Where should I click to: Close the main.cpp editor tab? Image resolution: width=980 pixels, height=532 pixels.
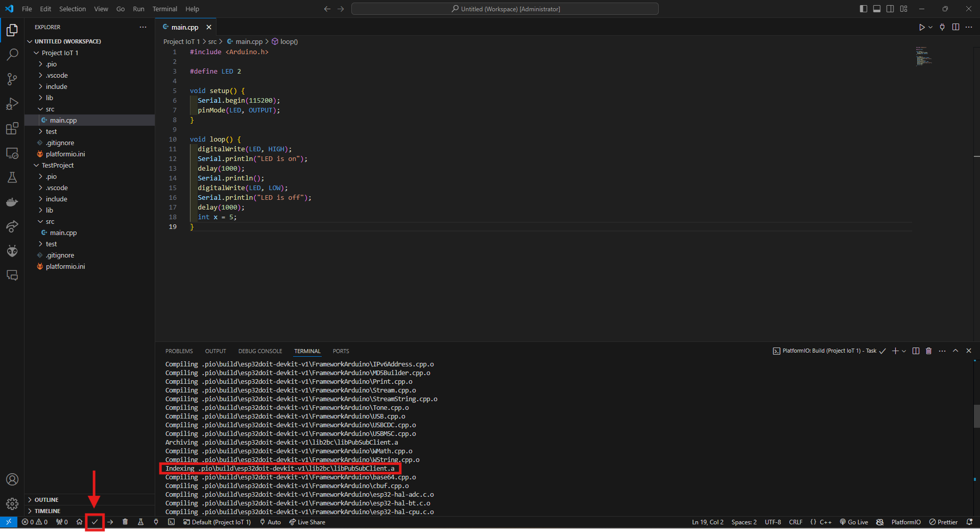point(209,27)
